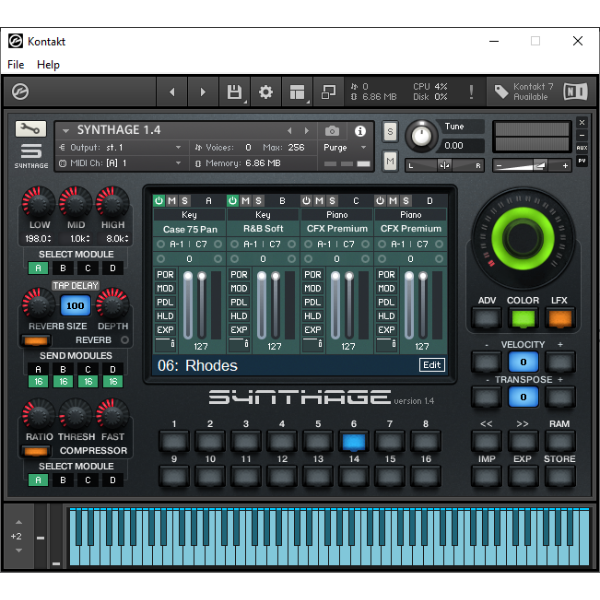Toggle power for layer A

pyautogui.click(x=159, y=201)
